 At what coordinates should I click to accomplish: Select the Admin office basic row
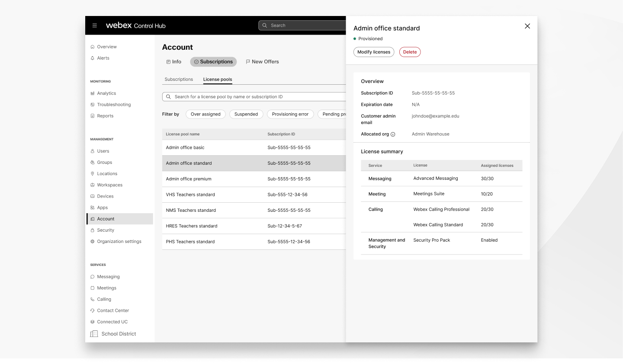tap(254, 147)
